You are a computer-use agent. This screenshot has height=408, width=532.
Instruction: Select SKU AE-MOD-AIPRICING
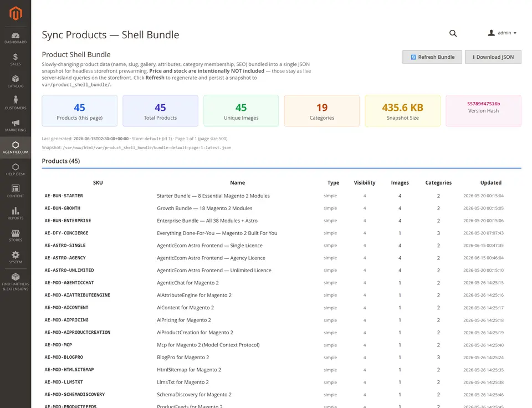pyautogui.click(x=66, y=320)
